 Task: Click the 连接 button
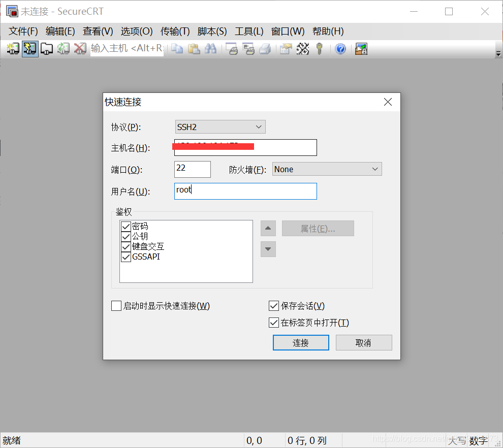click(301, 342)
